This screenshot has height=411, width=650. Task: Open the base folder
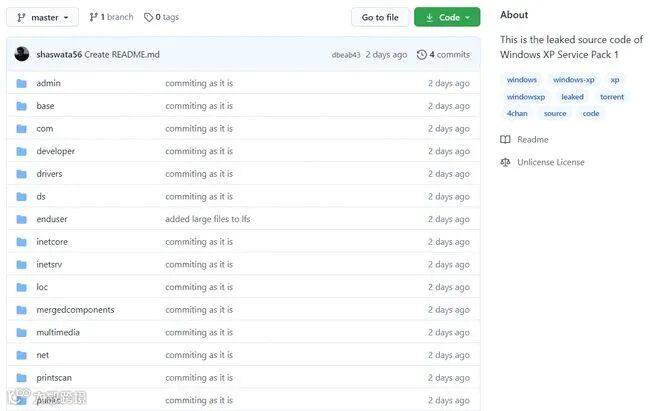click(45, 106)
